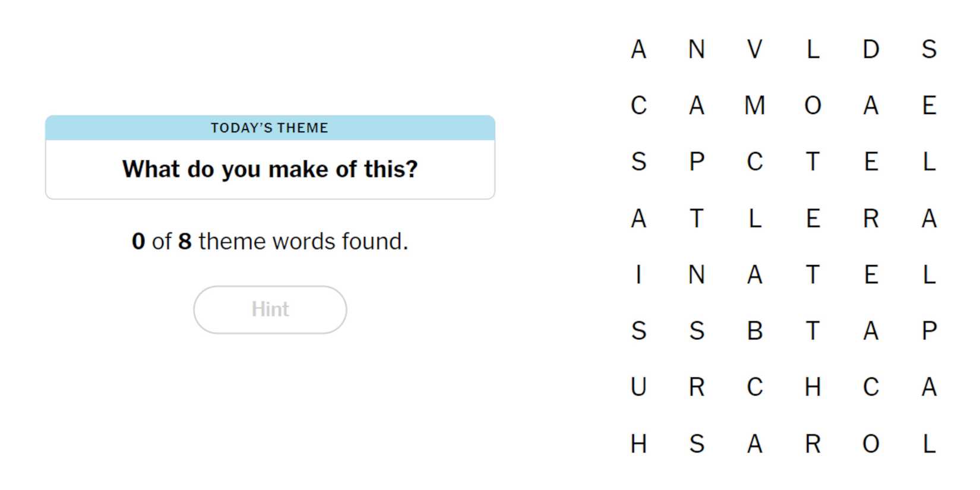Click the Hint button
Screen dimensions: 980x490
(270, 309)
